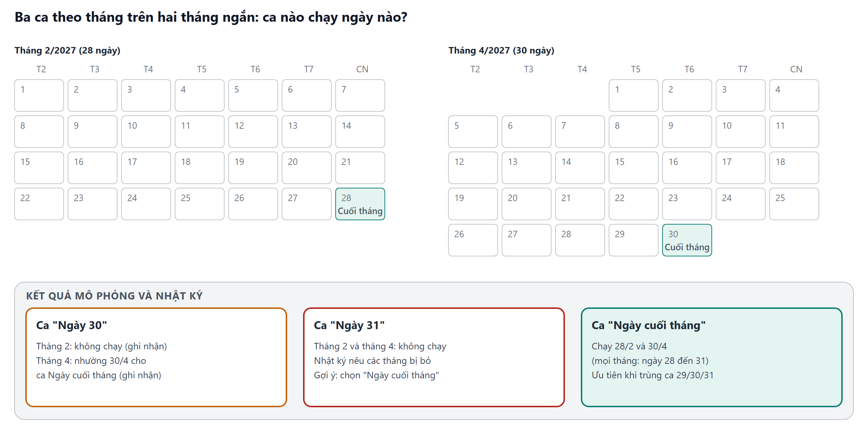Select day 11 in April calendar
868x434 pixels.
794,132
